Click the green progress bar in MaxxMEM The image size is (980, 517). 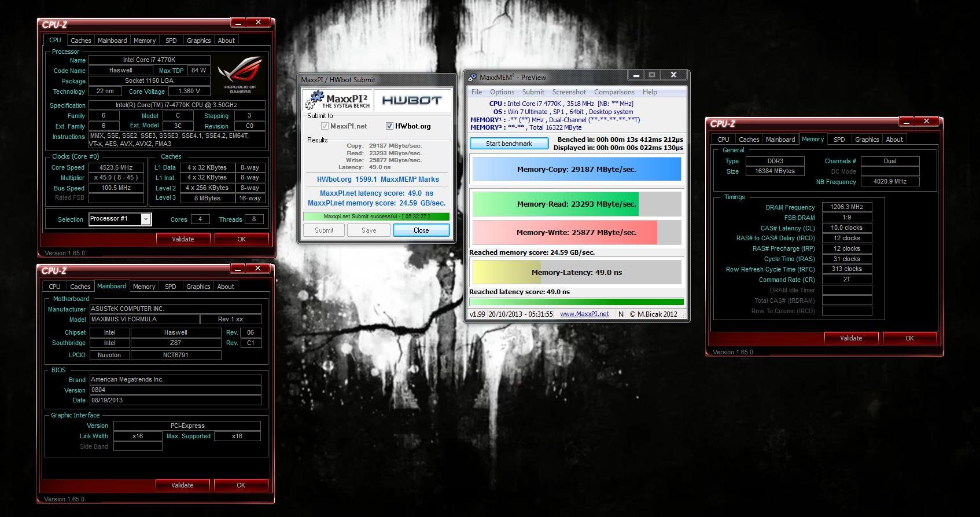pos(577,302)
